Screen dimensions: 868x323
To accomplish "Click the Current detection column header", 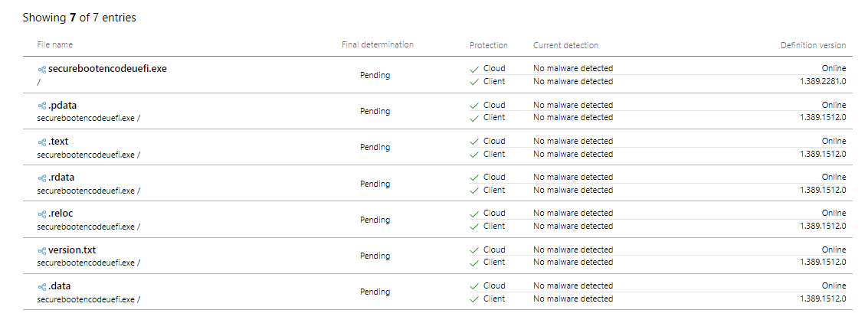I will pos(565,45).
